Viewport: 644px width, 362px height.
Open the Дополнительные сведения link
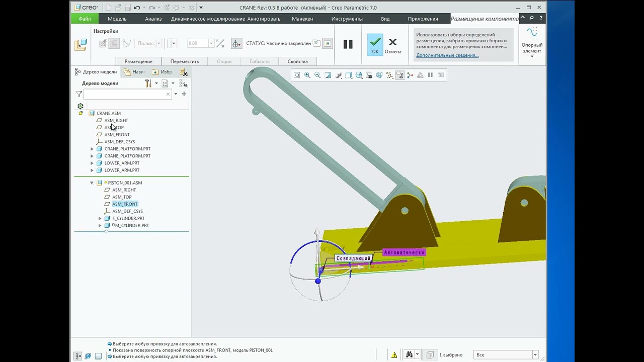pos(447,55)
